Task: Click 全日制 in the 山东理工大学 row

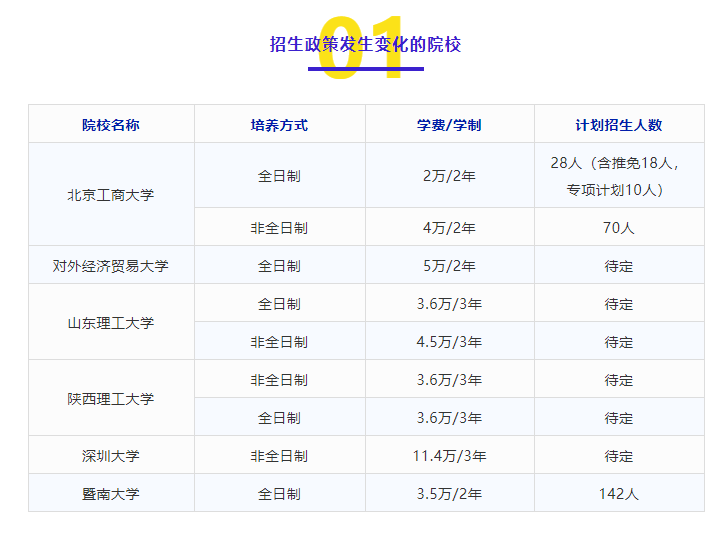Action: pyautogui.click(x=279, y=304)
